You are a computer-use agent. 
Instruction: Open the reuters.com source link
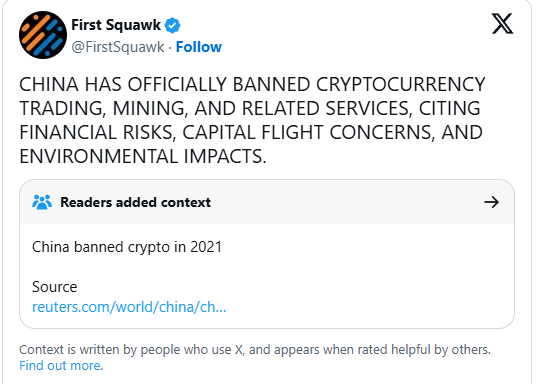129,307
